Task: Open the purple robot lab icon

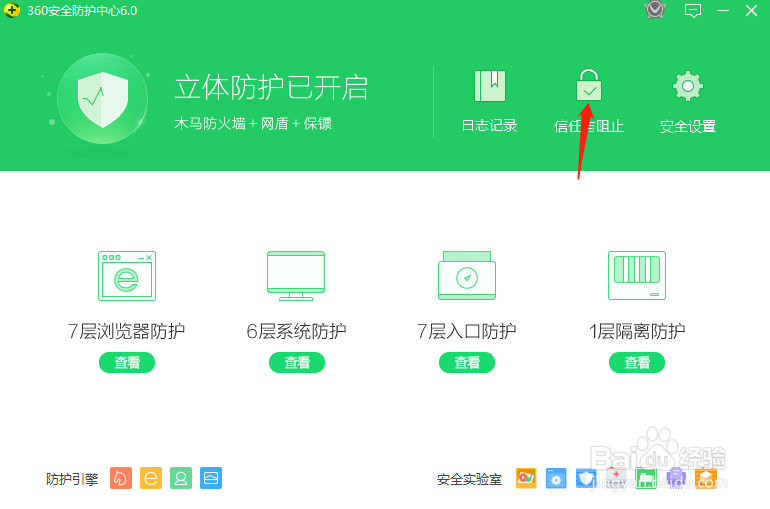Action: point(676,478)
